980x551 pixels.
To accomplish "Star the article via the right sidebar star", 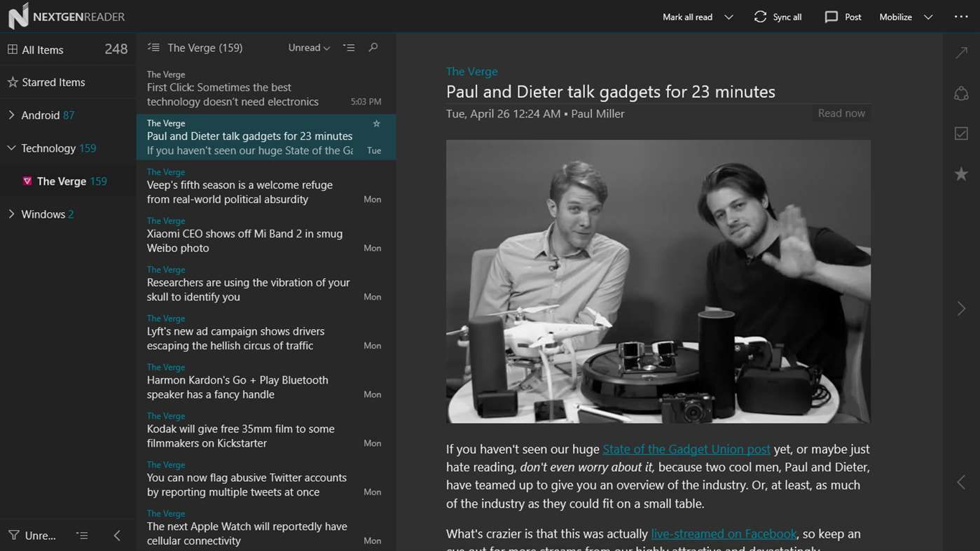I will 961,174.
